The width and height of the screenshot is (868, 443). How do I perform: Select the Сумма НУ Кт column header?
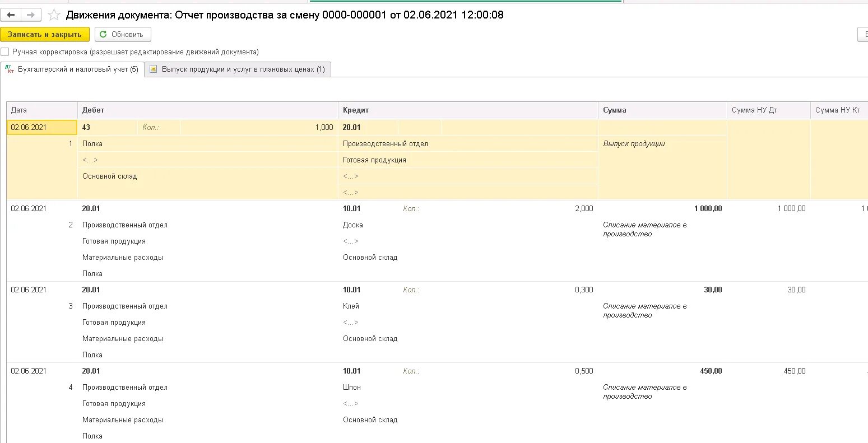tap(839, 110)
